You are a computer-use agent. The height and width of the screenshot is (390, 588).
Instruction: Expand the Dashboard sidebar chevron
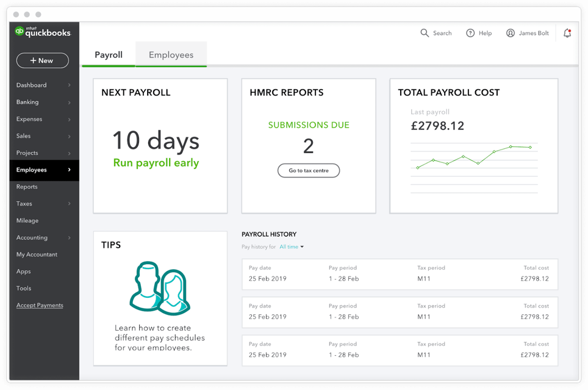[x=69, y=85]
